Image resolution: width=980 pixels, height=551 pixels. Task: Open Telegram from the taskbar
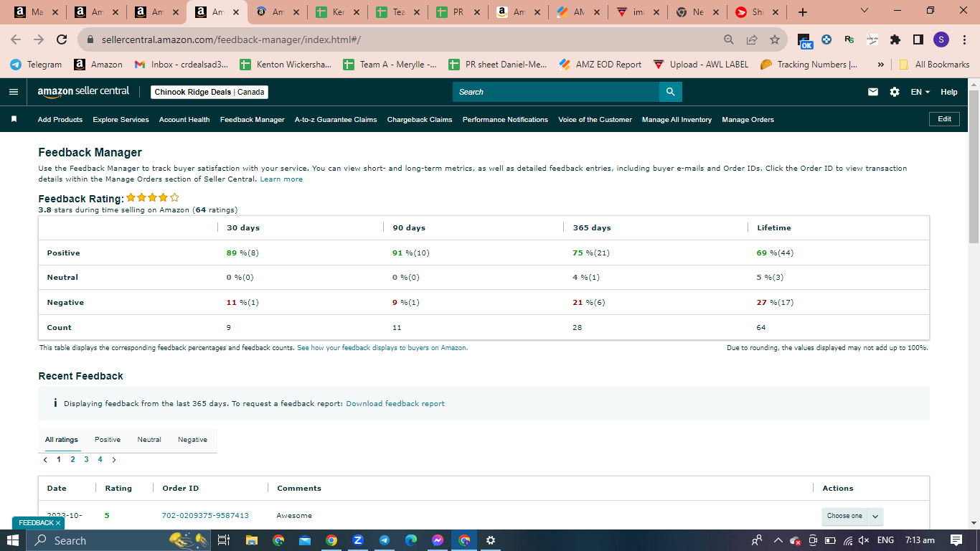point(385,540)
